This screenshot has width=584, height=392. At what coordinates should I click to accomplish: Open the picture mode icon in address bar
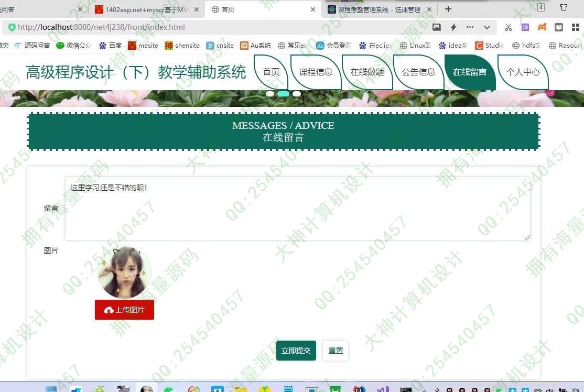coord(437,27)
